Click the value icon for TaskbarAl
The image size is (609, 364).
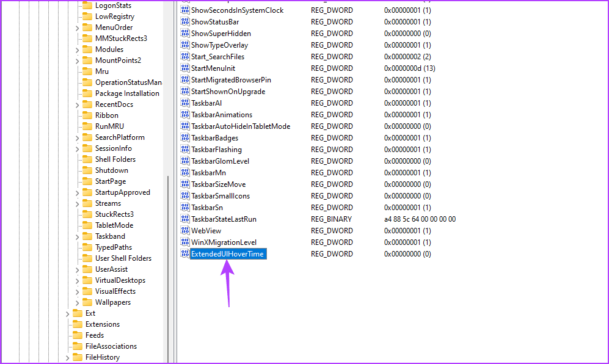[x=185, y=103]
